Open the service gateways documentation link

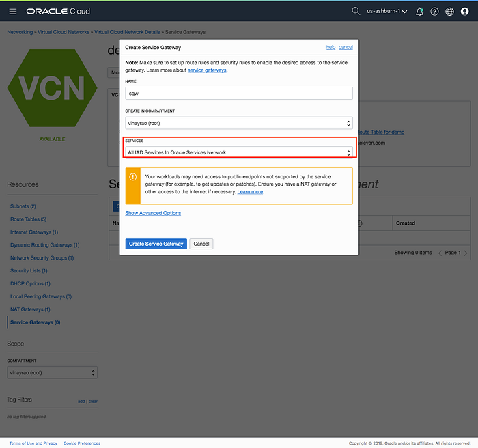pyautogui.click(x=207, y=70)
